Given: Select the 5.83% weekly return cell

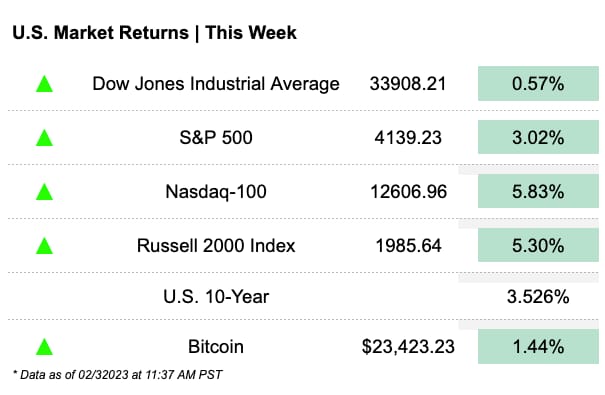Looking at the screenshot, I should (538, 191).
